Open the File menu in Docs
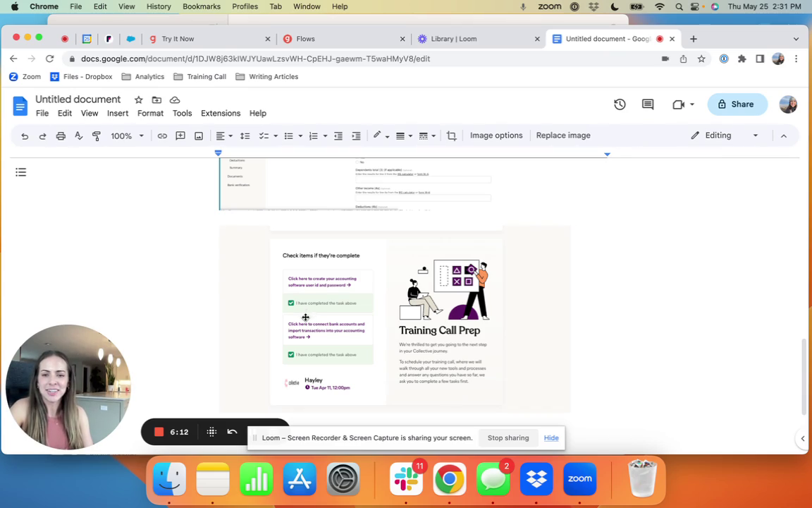 (42, 113)
